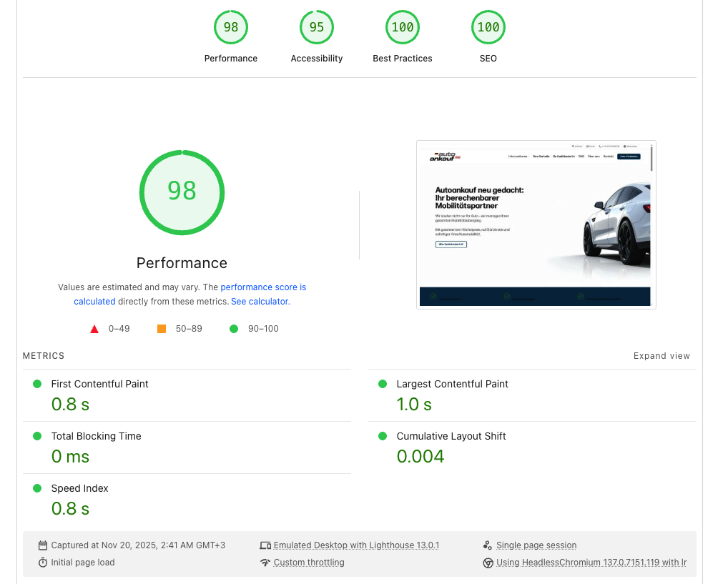
Task: Click the red triangle in the score legend
Action: [94, 328]
